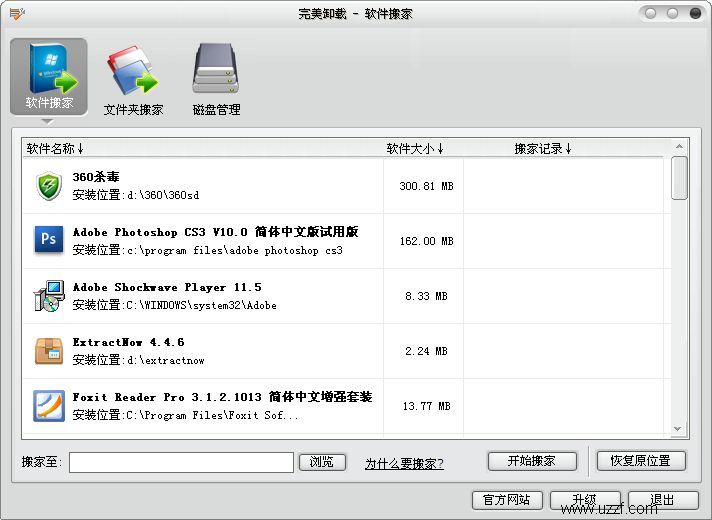The width and height of the screenshot is (712, 520).
Task: Click install path C:\WINDOWS\system32\Adobe
Action: pyautogui.click(x=202, y=306)
